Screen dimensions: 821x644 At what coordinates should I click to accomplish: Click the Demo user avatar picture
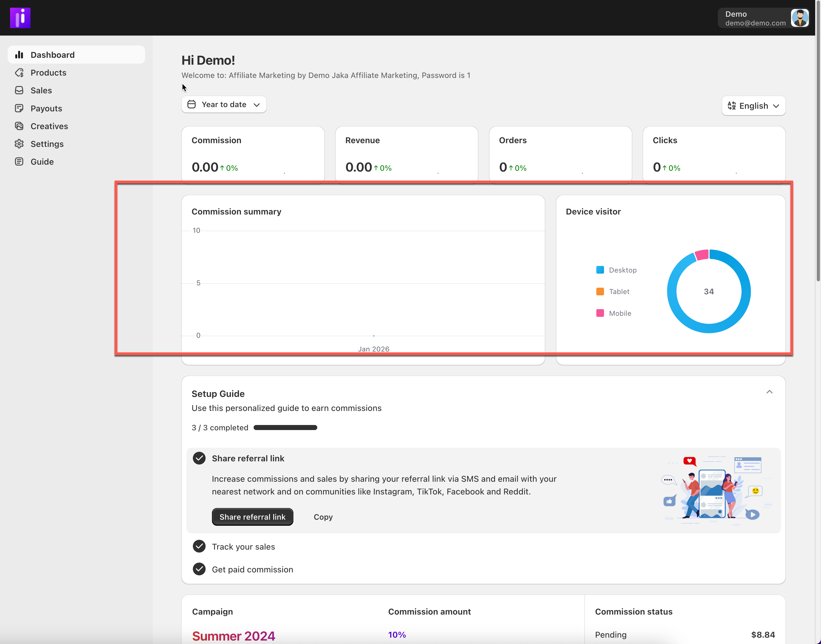coord(800,18)
